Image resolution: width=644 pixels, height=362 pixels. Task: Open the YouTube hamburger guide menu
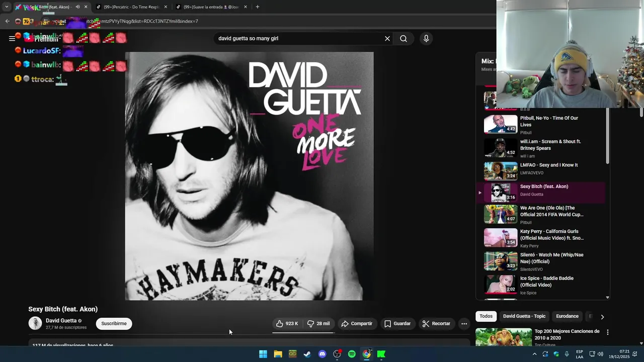(12, 38)
